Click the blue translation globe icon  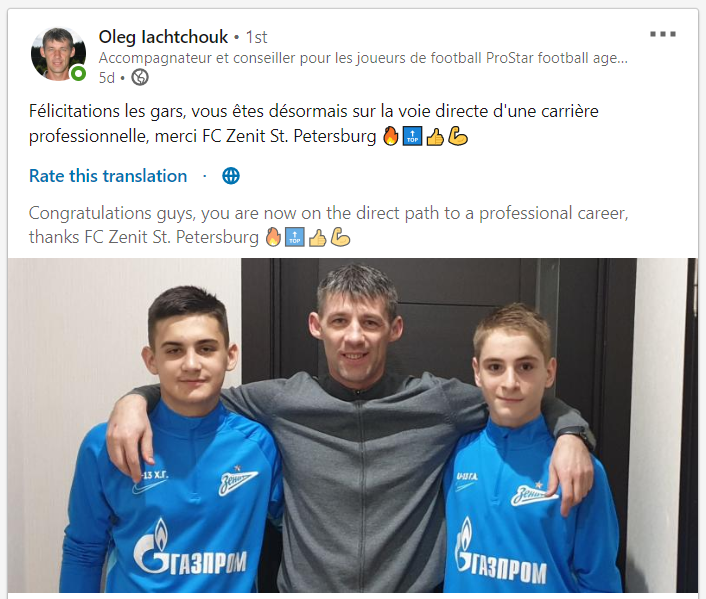(x=231, y=176)
